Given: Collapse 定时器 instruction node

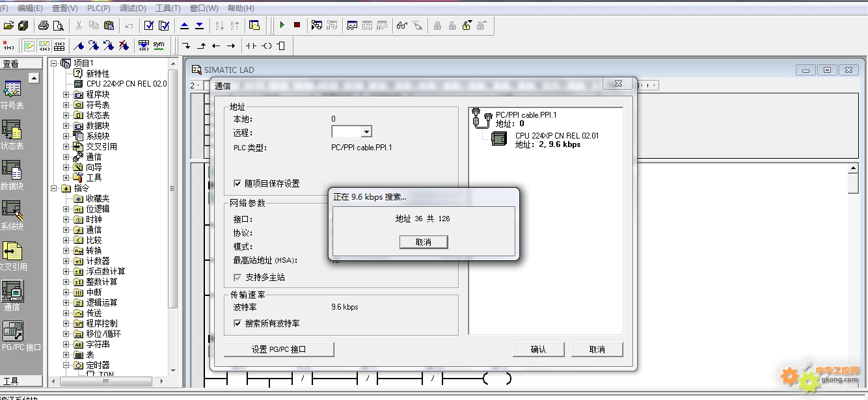Looking at the screenshot, I should point(66,365).
